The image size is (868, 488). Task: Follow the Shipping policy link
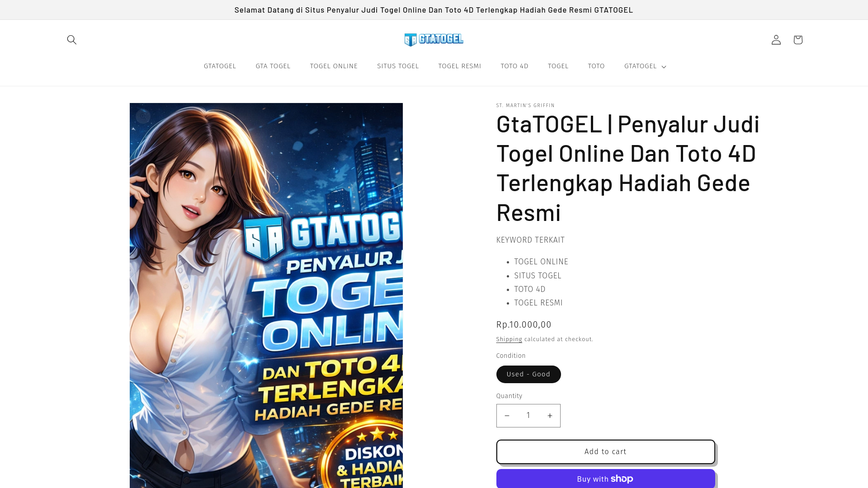click(x=509, y=339)
